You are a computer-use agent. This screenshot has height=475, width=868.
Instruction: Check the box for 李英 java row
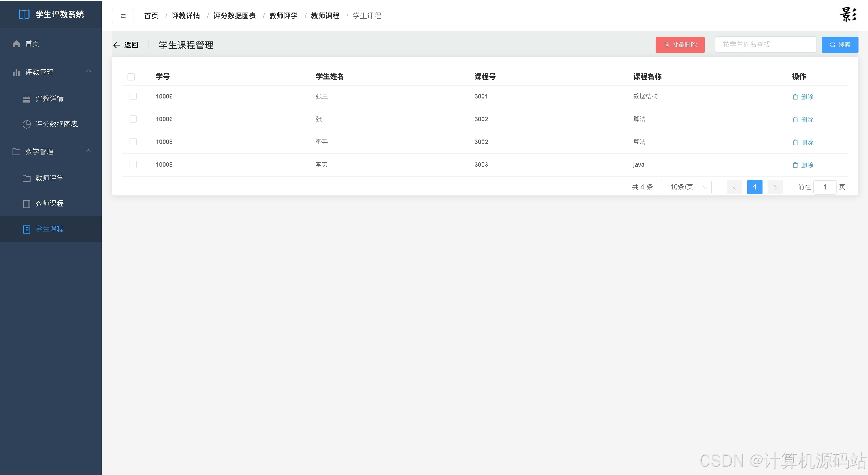[x=133, y=165]
